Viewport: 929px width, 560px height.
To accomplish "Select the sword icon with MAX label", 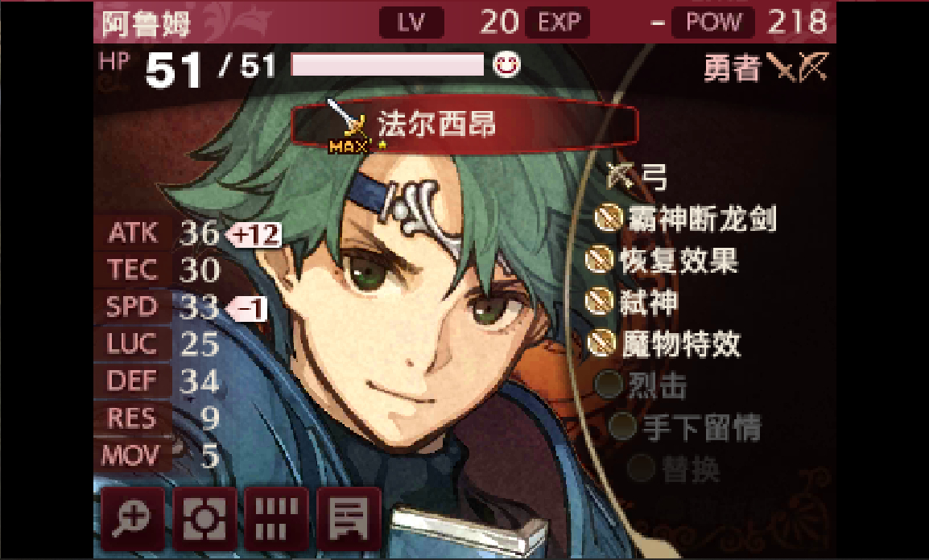I will point(349,126).
